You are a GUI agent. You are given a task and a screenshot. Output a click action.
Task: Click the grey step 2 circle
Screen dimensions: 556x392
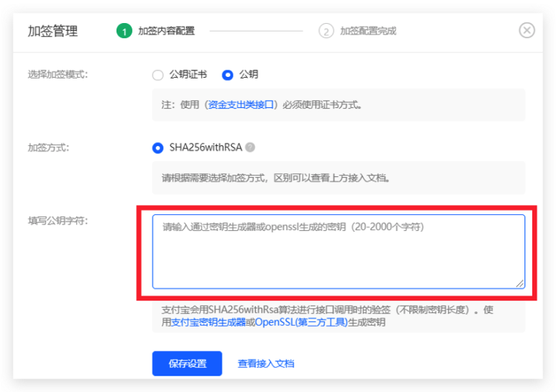pyautogui.click(x=327, y=31)
